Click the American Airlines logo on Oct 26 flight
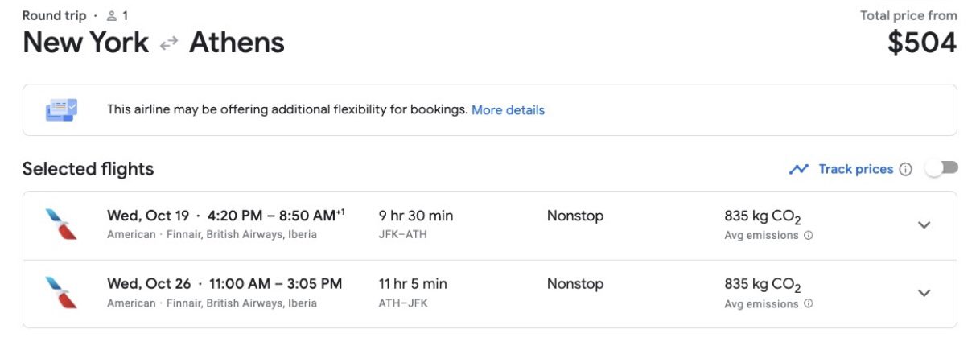This screenshot has height=346, width=980. pos(61,293)
